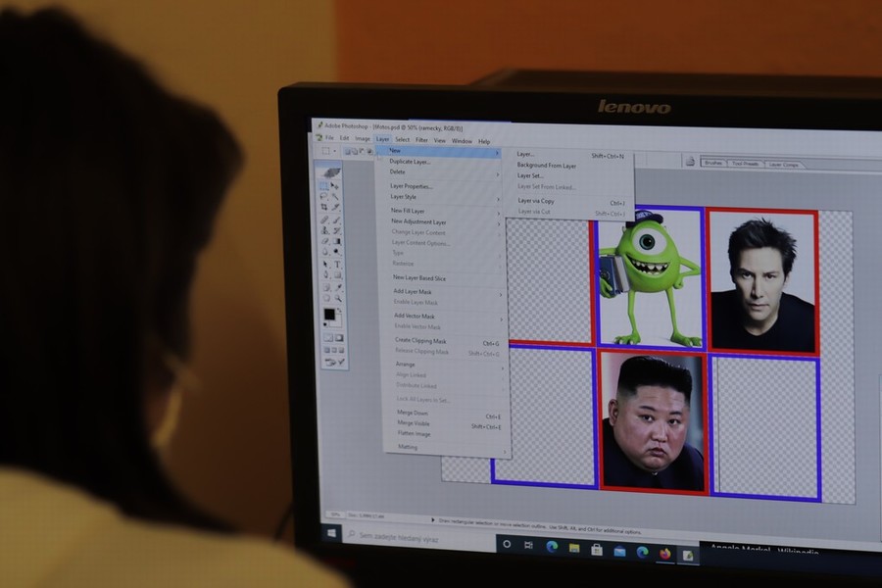Switch to the Layer Comps tab

coord(784,165)
